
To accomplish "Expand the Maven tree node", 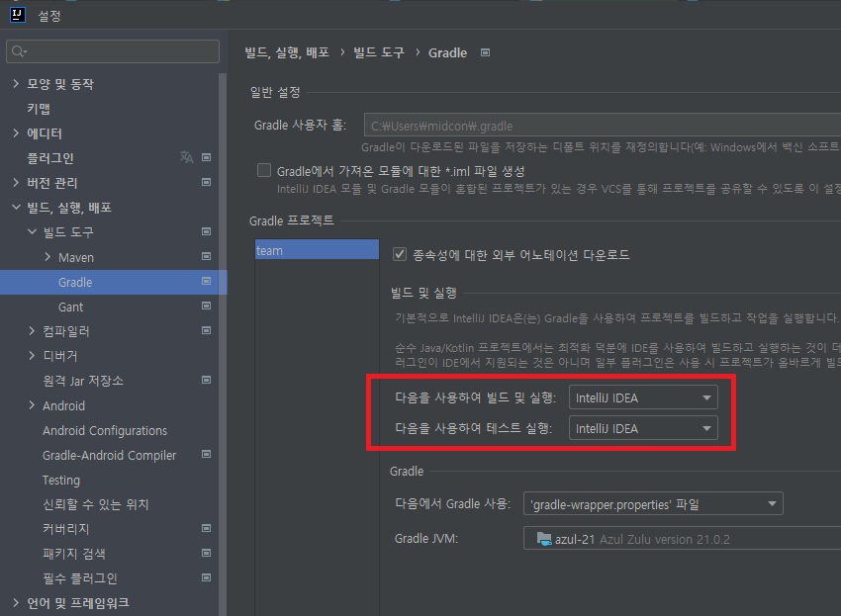I will point(47,257).
